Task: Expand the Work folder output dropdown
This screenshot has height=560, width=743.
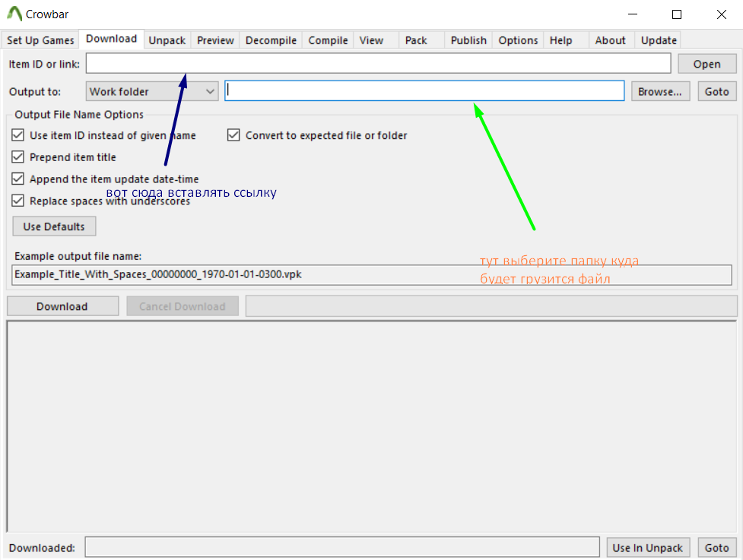Action: click(x=151, y=91)
